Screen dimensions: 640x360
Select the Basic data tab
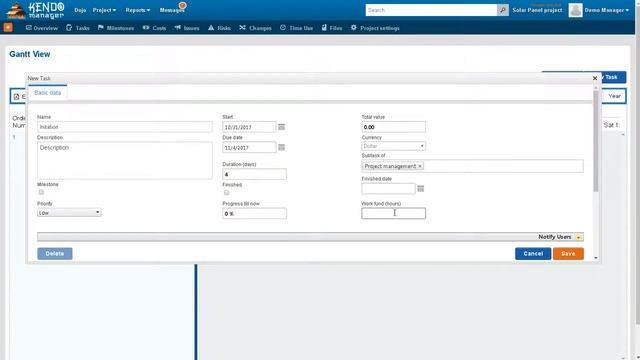(x=47, y=93)
